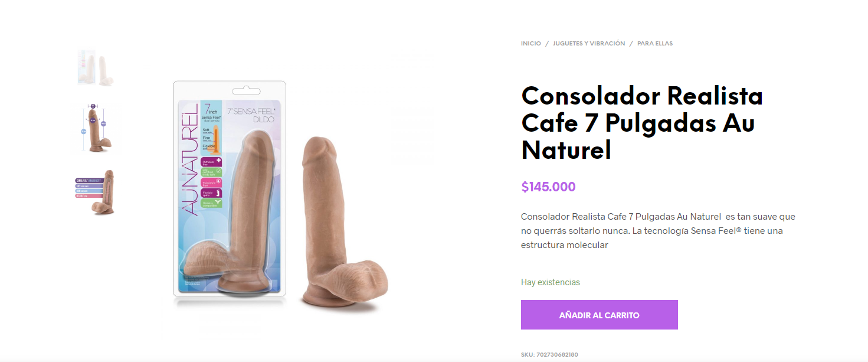Add product with Añadir al carrito button
This screenshot has height=362, width=868.
(x=600, y=315)
